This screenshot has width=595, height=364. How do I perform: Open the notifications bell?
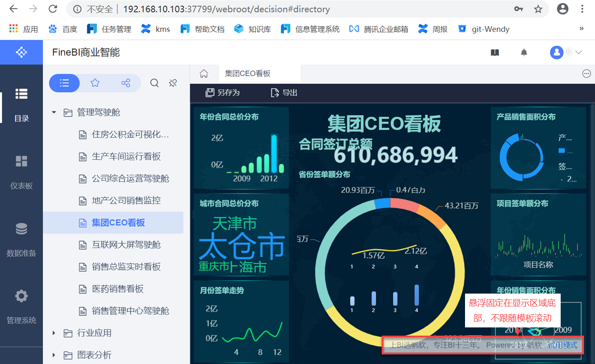click(524, 53)
